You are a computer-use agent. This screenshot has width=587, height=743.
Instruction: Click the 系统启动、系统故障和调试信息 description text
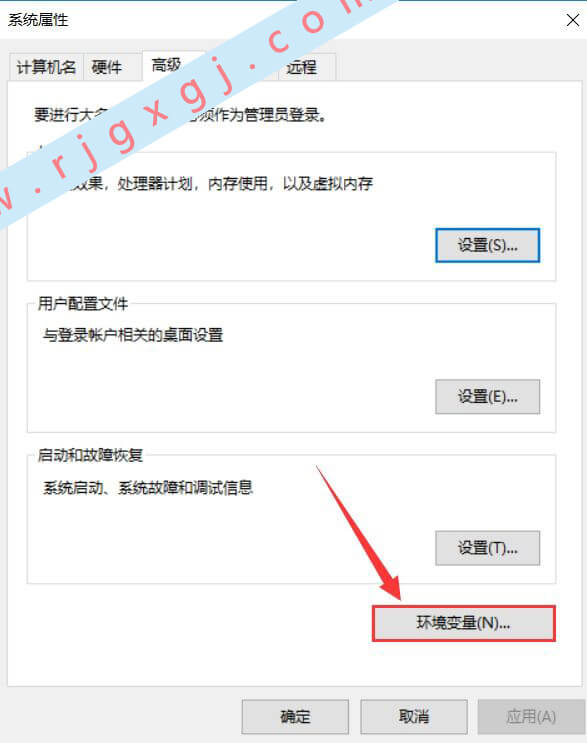point(148,488)
